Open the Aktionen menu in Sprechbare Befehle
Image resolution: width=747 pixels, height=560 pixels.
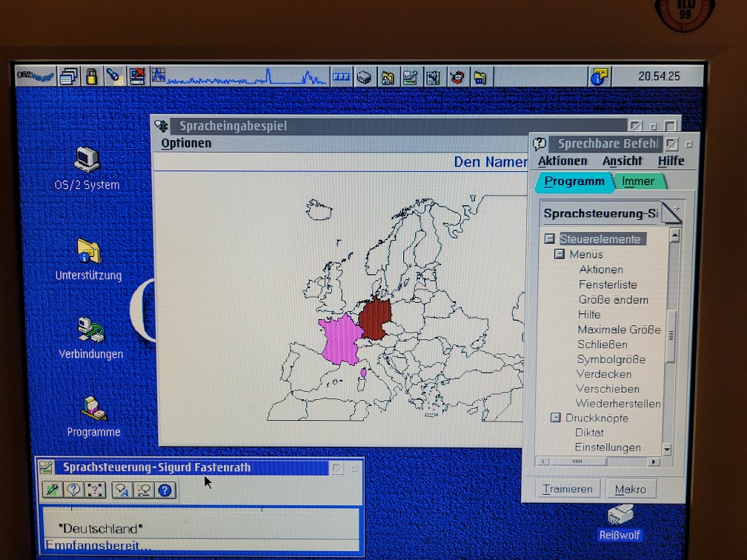coord(562,161)
